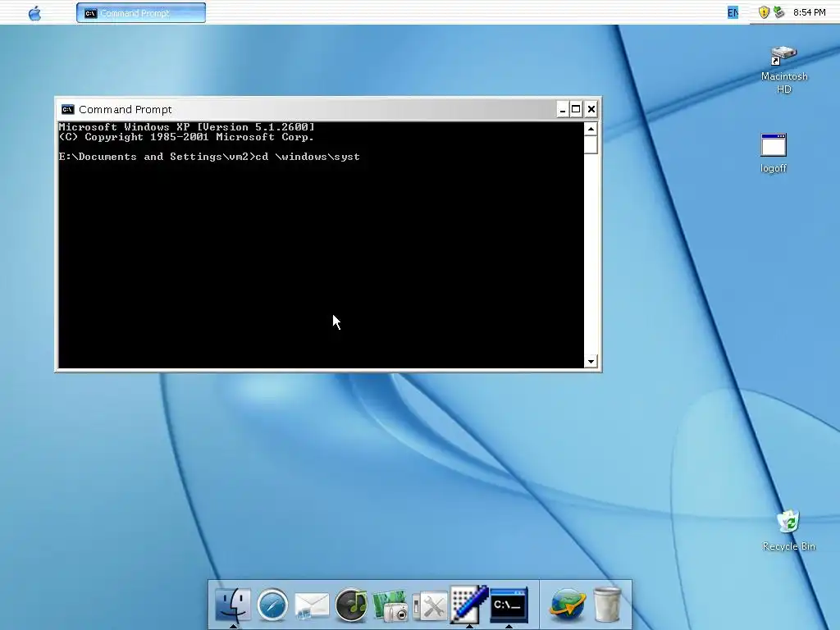Image resolution: width=840 pixels, height=630 pixels.
Task: Click the console scrollbar up arrow
Action: point(591,129)
